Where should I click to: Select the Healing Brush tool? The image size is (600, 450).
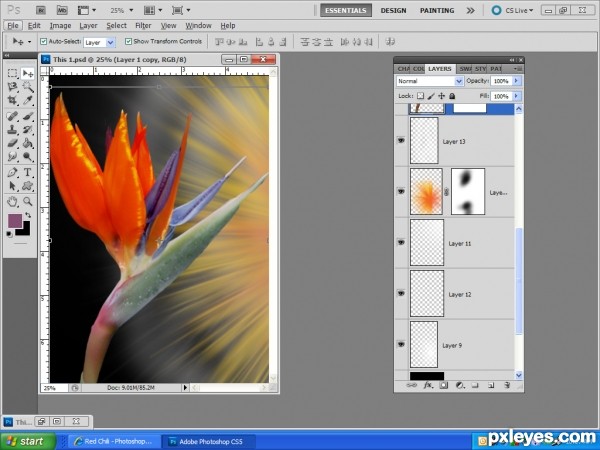13,116
